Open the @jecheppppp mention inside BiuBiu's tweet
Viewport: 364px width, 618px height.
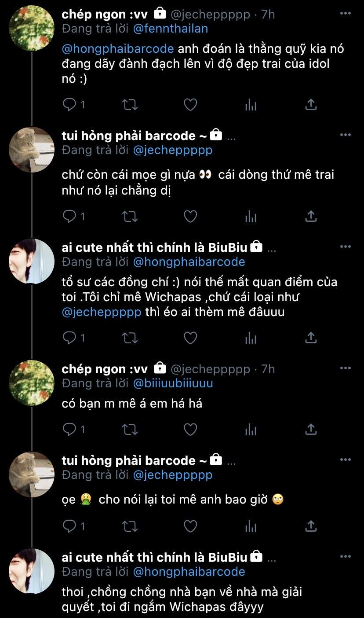(x=102, y=312)
